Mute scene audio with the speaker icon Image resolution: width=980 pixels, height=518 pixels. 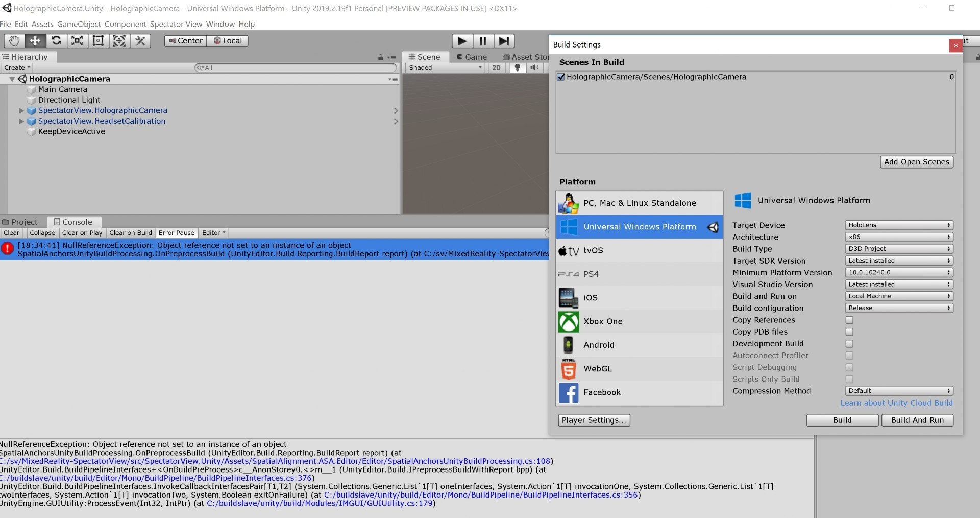tap(534, 67)
